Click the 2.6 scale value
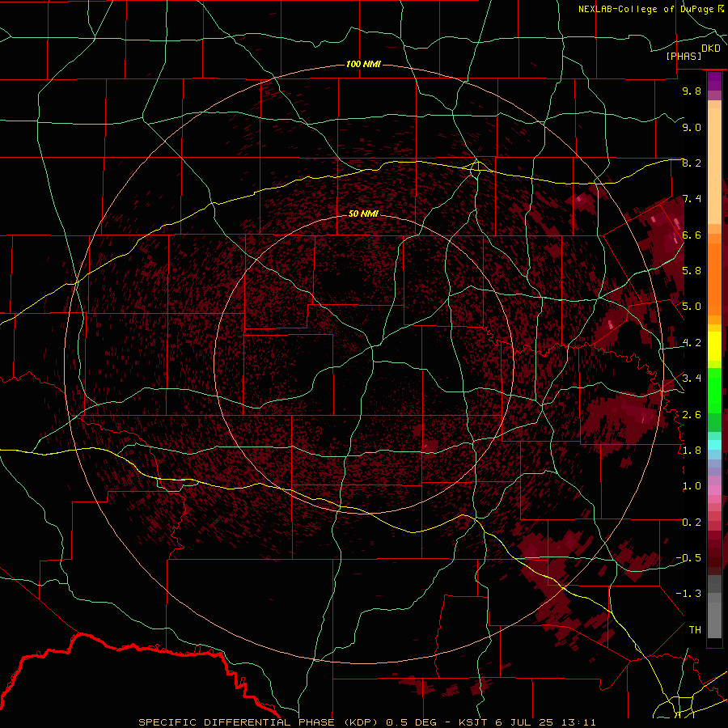 (x=692, y=414)
